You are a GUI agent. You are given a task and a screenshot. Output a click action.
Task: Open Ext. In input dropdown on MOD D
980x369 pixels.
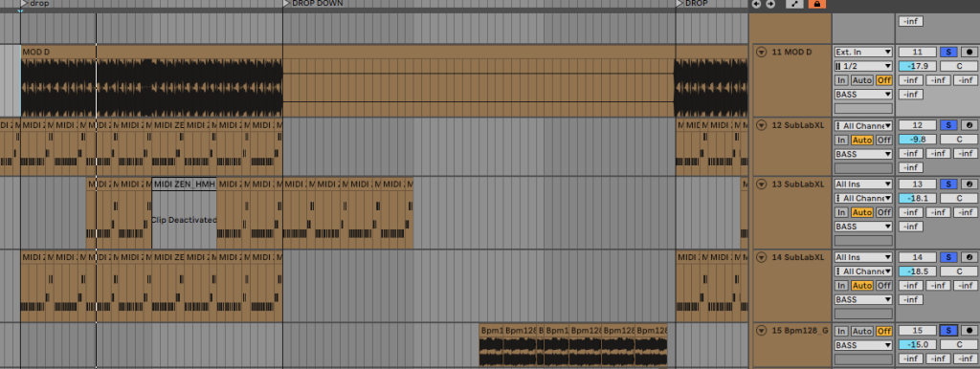click(863, 53)
